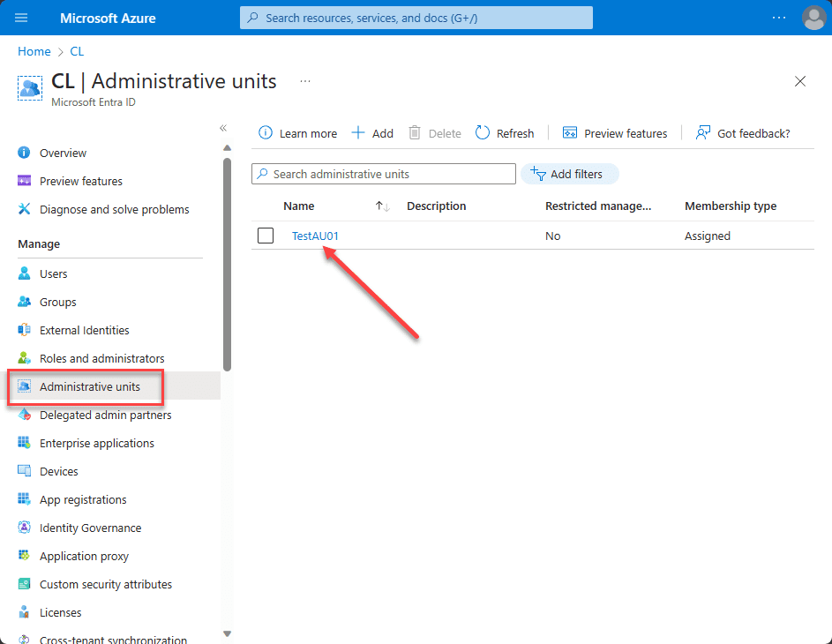
Task: Click the Users person icon
Action: pos(24,273)
